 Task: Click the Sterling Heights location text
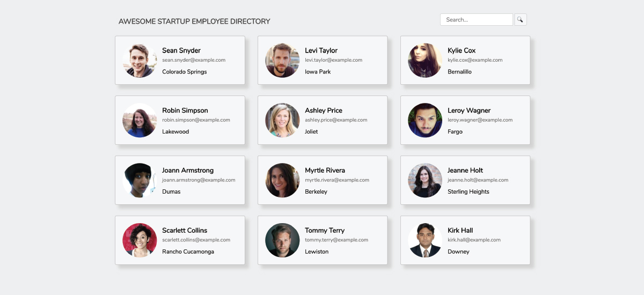(x=469, y=191)
